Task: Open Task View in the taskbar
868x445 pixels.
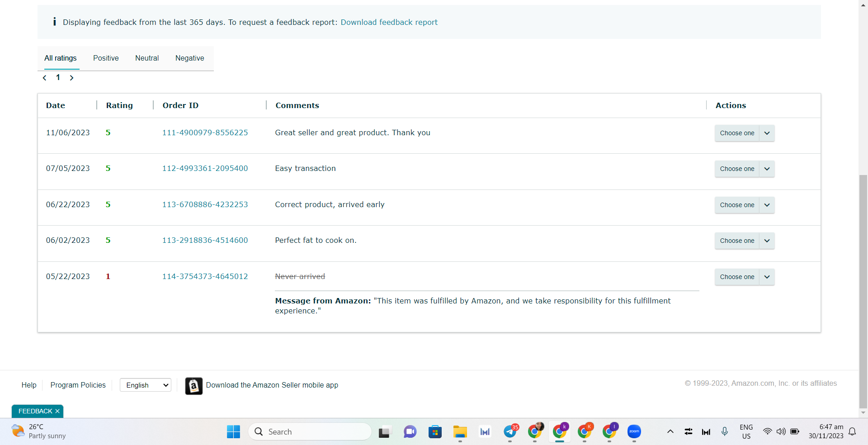Action: click(384, 432)
